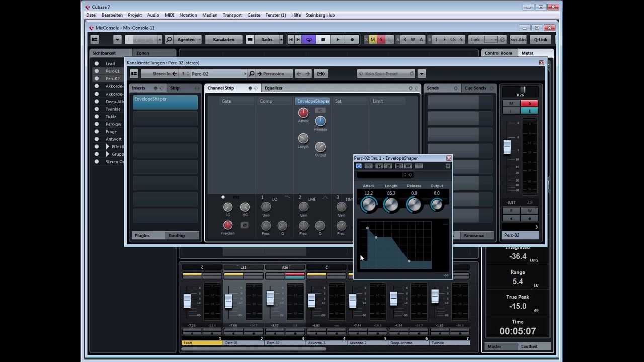Open EnvelopeShaper preset browser diamond icon
The height and width of the screenshot is (362, 644).
click(x=410, y=175)
